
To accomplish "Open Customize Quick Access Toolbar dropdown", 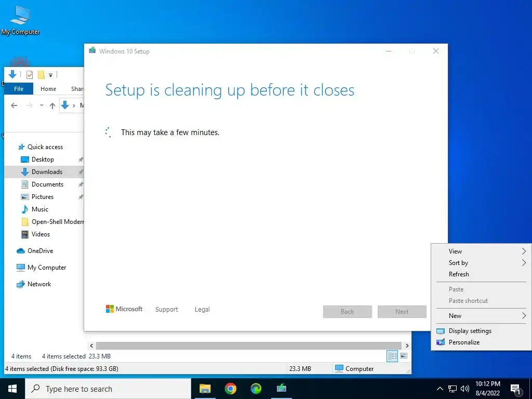I will [x=50, y=75].
